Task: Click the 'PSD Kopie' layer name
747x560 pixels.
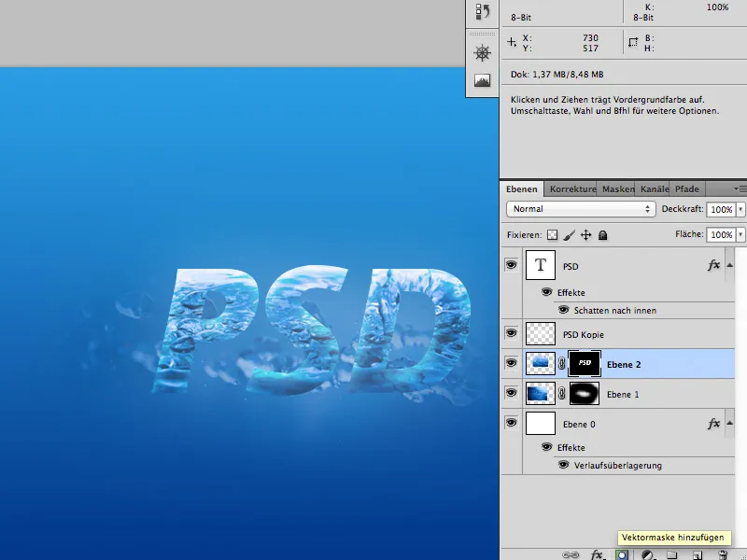Action: coord(583,334)
